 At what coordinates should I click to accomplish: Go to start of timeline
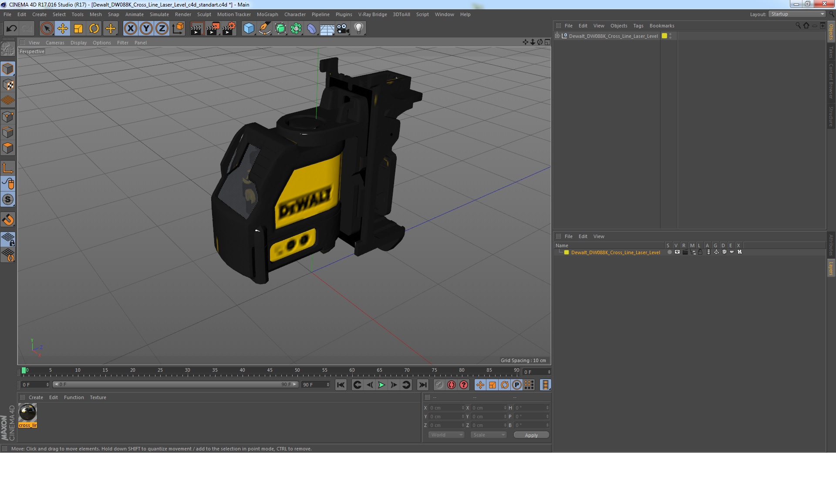[x=341, y=385]
